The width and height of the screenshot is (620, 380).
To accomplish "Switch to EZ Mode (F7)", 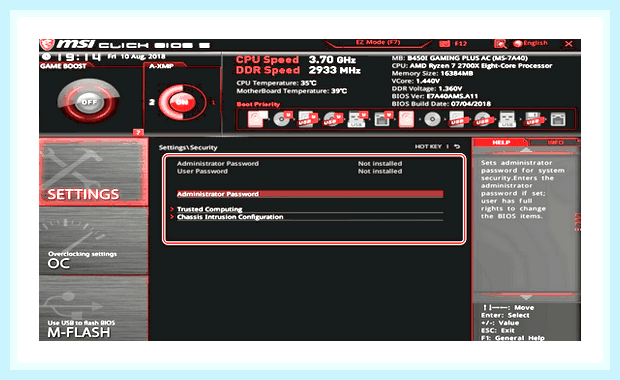I will [x=378, y=42].
